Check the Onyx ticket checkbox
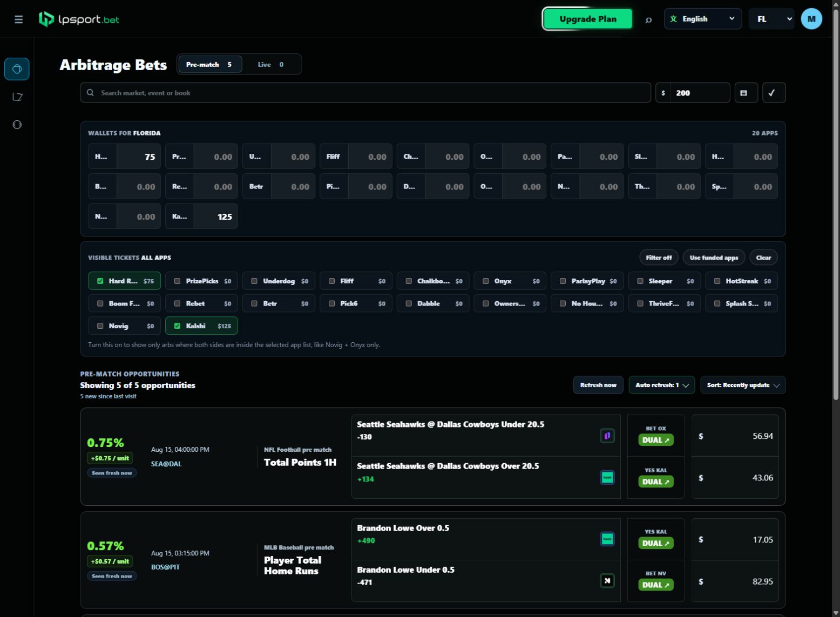Image resolution: width=840 pixels, height=617 pixels. [485, 281]
